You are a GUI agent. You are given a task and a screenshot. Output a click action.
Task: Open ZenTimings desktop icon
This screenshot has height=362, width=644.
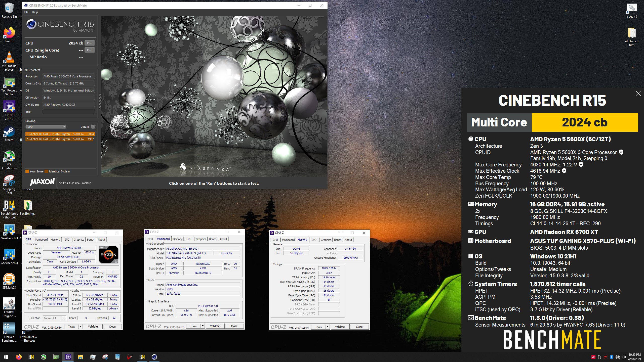[28, 208]
